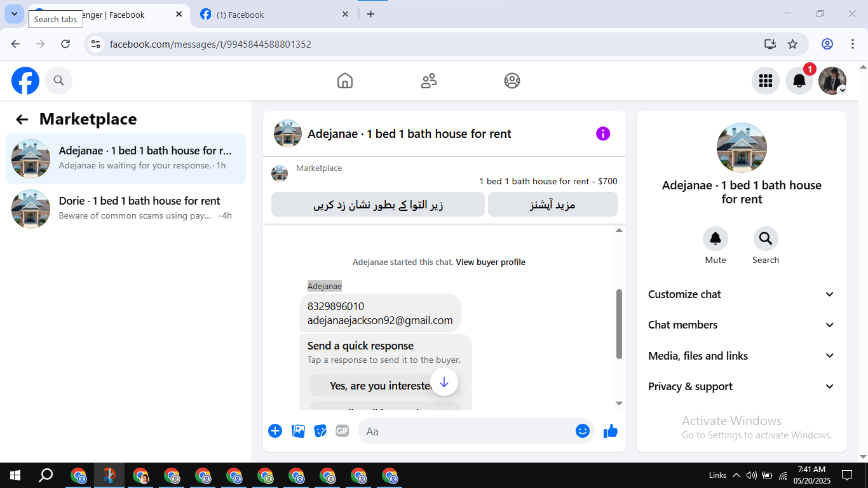Go back in browser history
868x488 pixels.
pos(15,44)
